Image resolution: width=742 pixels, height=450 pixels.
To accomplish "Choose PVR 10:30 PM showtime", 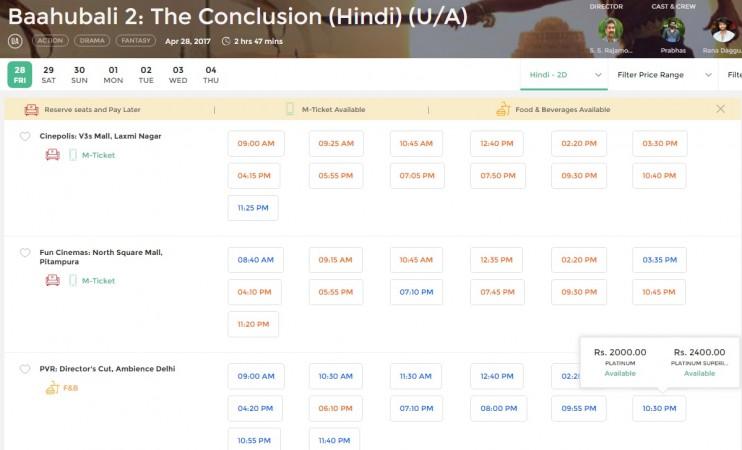I will (659, 408).
